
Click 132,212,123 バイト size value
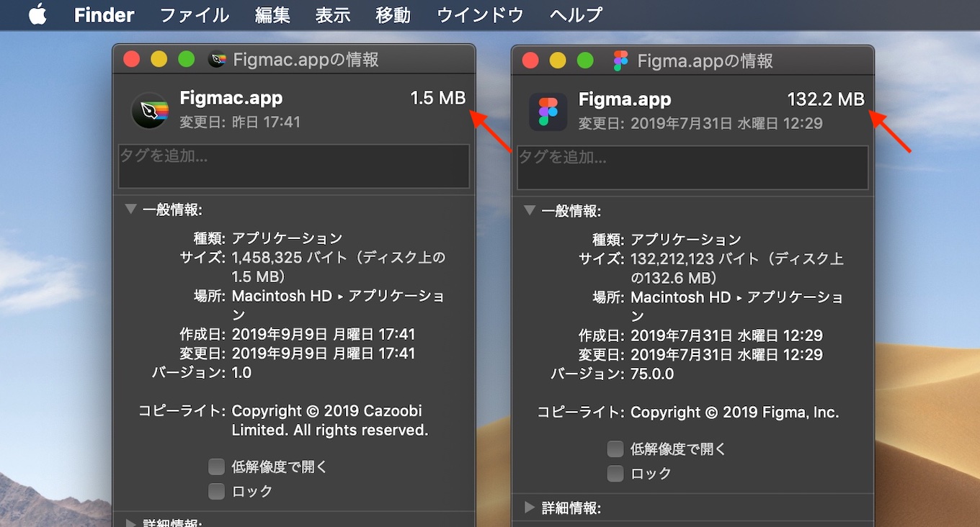point(737,269)
